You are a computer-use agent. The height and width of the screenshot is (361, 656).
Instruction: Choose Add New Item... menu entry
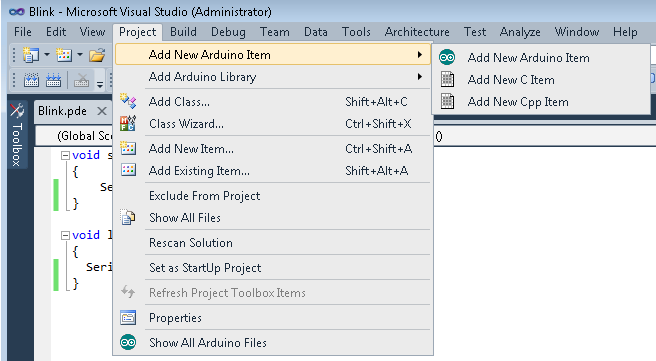pos(273,148)
